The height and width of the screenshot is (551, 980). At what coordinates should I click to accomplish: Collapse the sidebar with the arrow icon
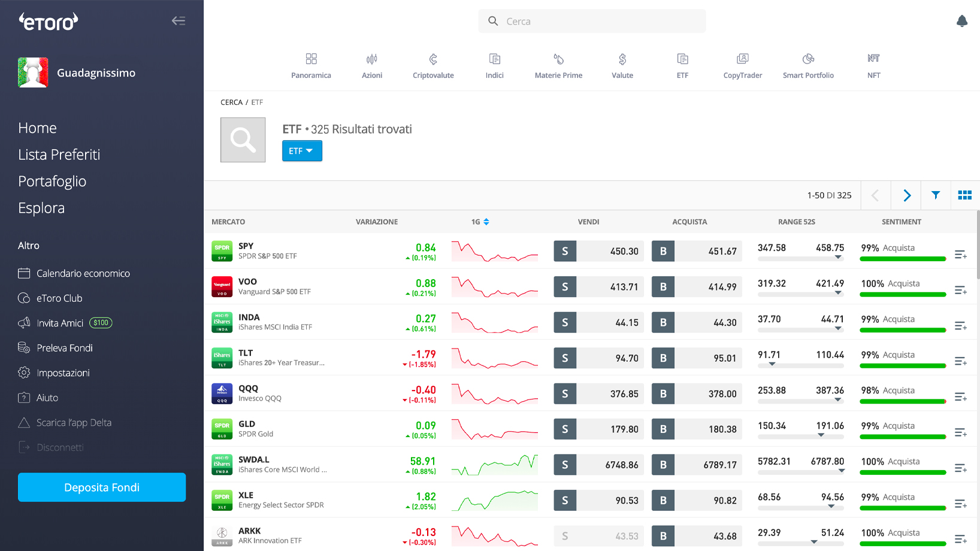click(178, 21)
